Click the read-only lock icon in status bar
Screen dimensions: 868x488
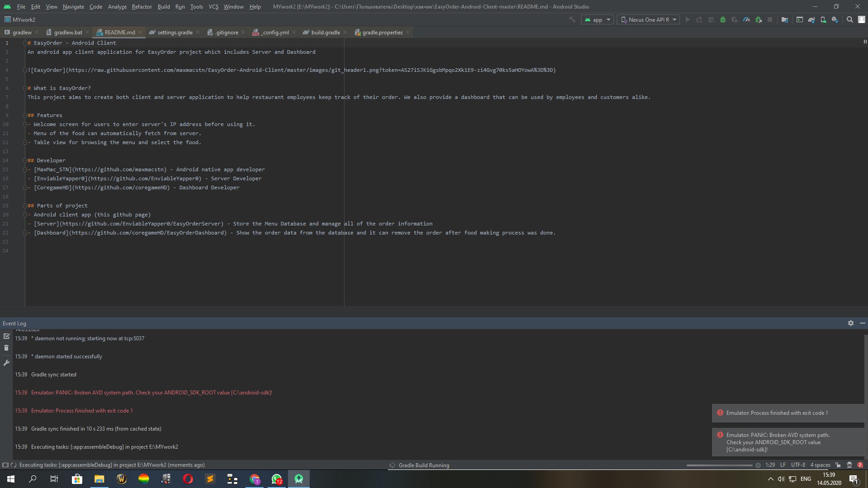(x=838, y=465)
